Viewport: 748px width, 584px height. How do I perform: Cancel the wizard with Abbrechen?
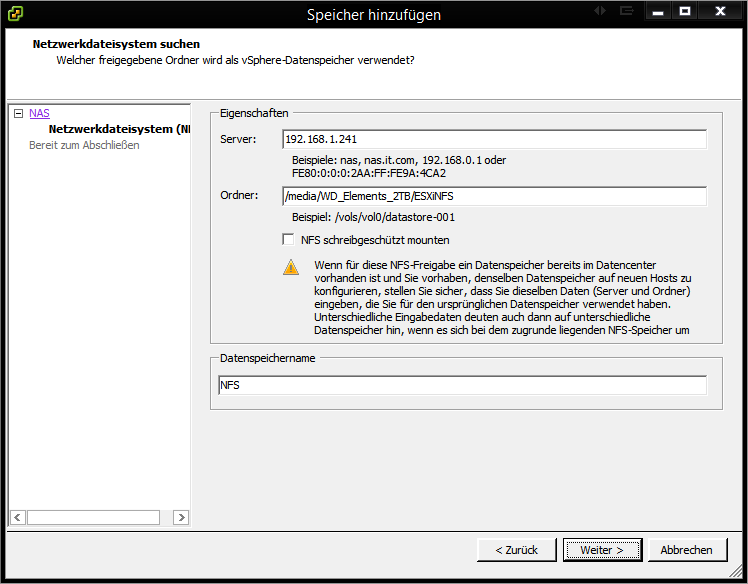[x=687, y=550]
